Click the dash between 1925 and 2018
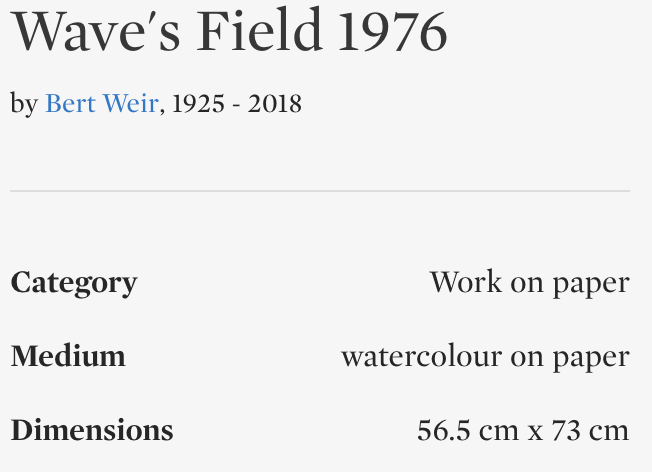This screenshot has height=472, width=652. (236, 103)
